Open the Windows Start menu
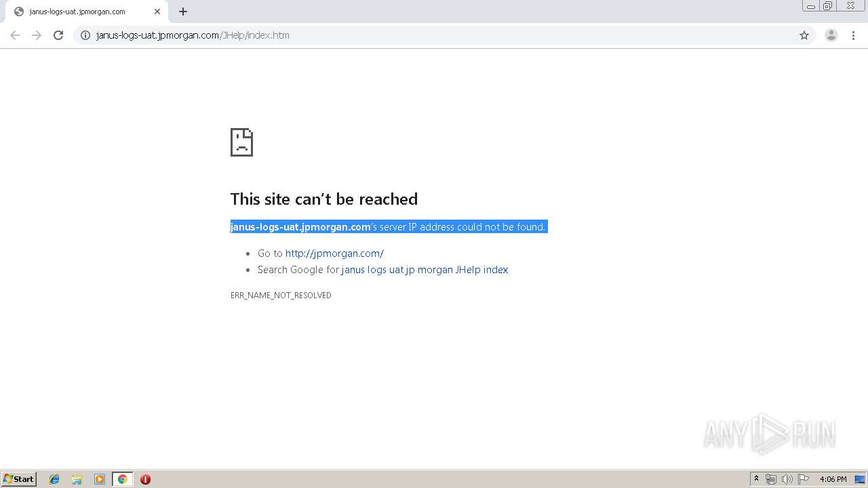Image resolution: width=868 pixels, height=488 pixels. (19, 479)
